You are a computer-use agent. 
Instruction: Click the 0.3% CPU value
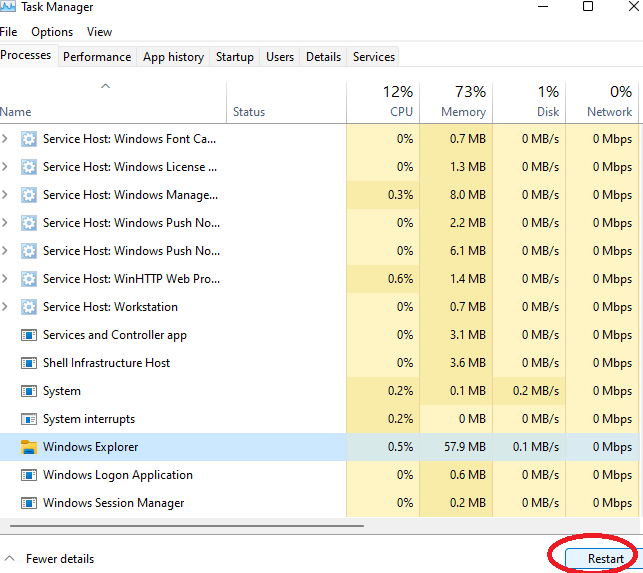[x=400, y=195]
